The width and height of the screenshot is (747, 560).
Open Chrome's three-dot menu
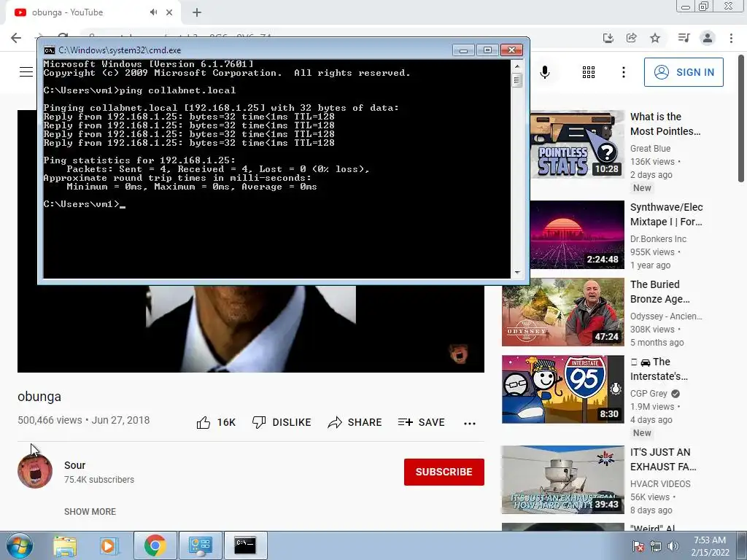tap(731, 38)
